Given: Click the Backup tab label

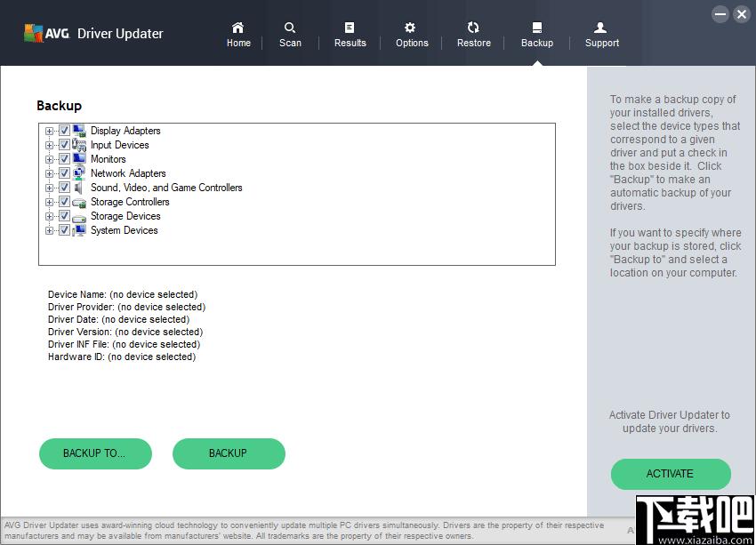Looking at the screenshot, I should coord(537,43).
